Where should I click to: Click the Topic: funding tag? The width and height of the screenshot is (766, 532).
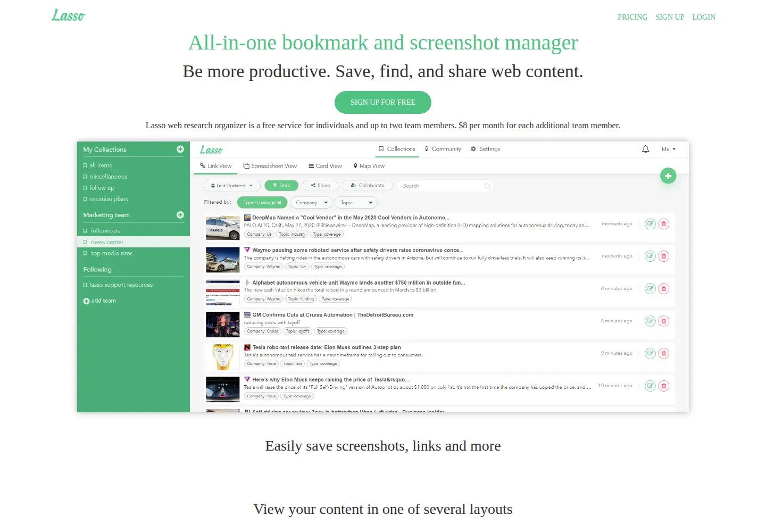(301, 299)
